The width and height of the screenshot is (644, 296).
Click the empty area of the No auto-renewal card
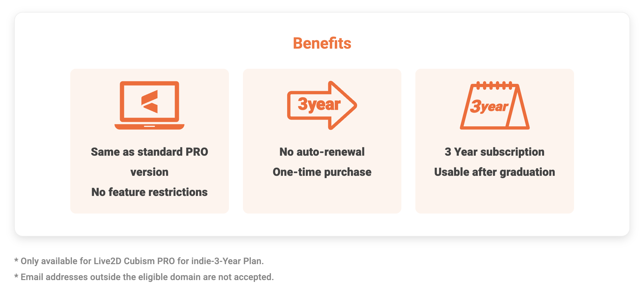click(322, 196)
